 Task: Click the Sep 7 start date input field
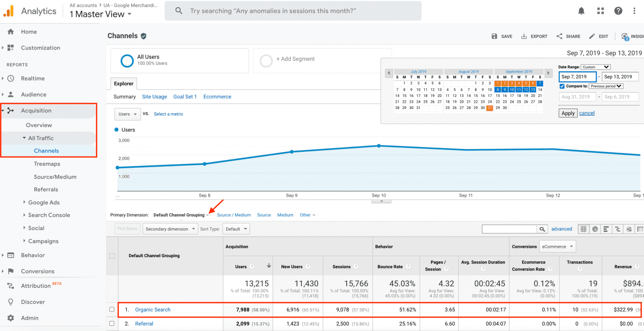[577, 77]
